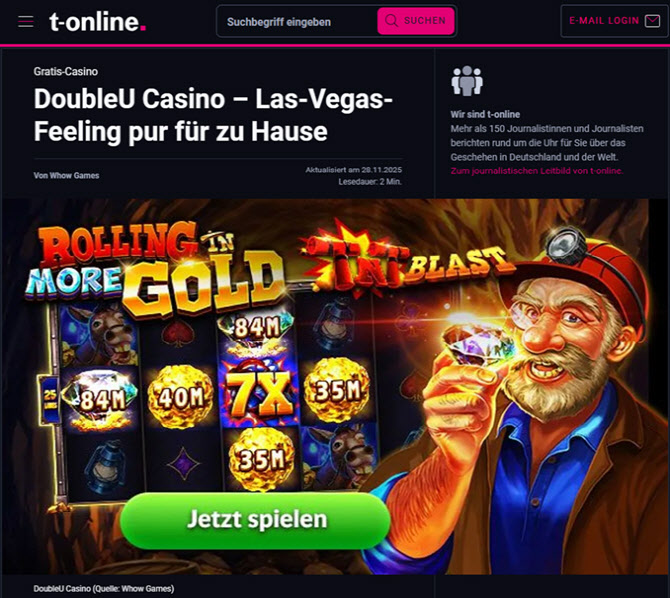The image size is (670, 598).
Task: Click the t-online logo
Action: [97, 21]
